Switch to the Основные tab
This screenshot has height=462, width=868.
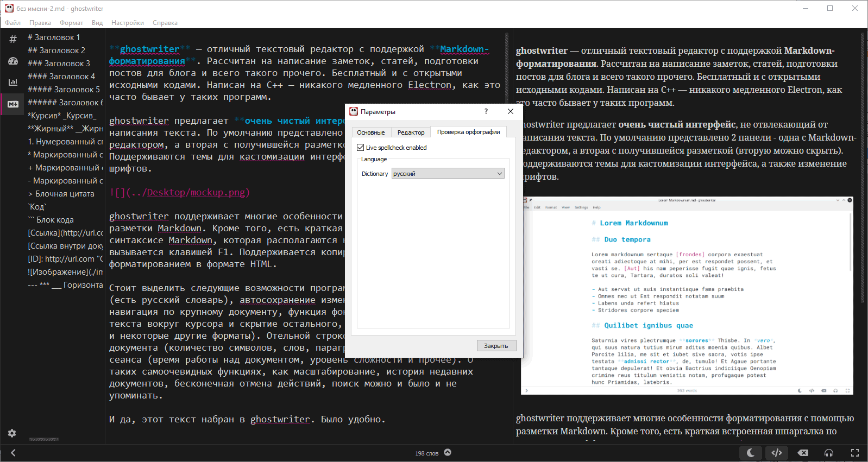[371, 132]
